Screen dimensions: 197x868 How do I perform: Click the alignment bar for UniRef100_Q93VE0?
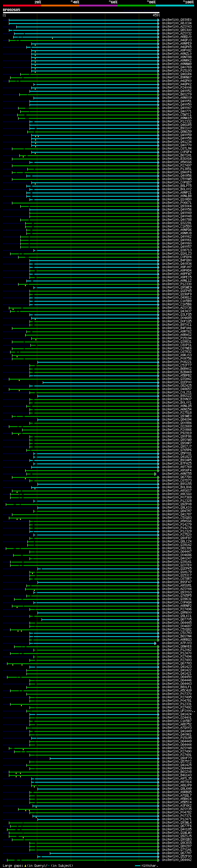point(84,20)
